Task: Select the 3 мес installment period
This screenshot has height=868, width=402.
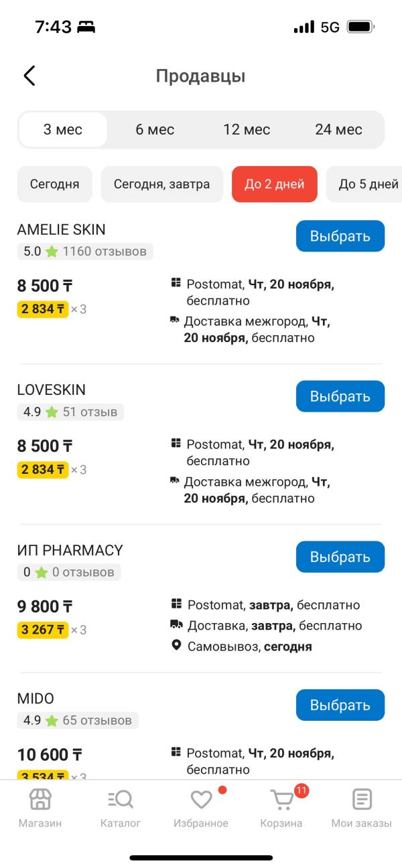Action: 63,130
